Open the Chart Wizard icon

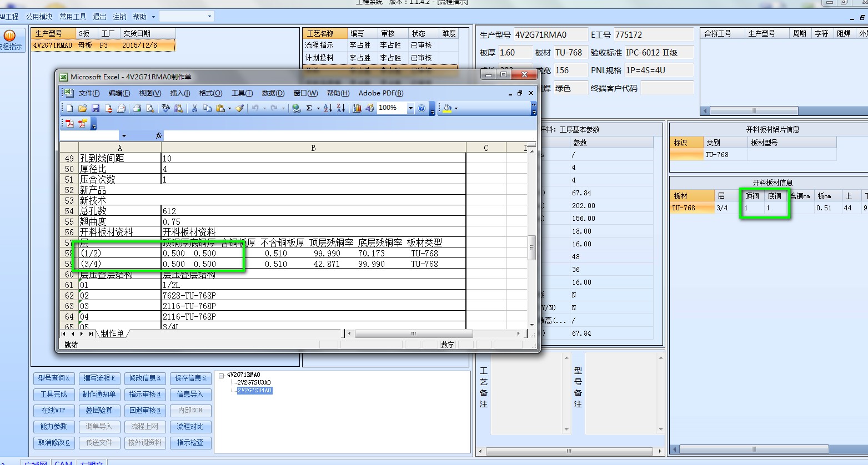[357, 108]
